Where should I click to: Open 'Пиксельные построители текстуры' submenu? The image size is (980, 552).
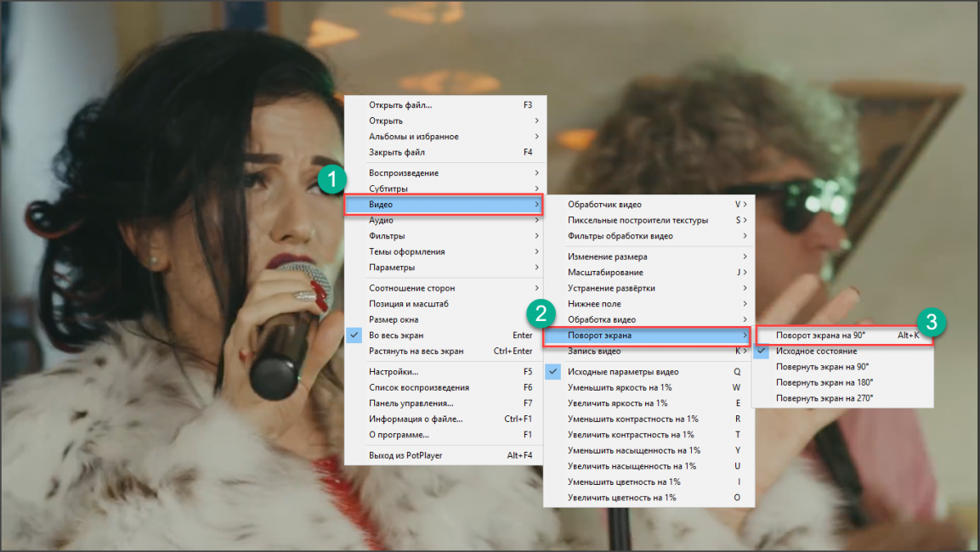click(649, 221)
